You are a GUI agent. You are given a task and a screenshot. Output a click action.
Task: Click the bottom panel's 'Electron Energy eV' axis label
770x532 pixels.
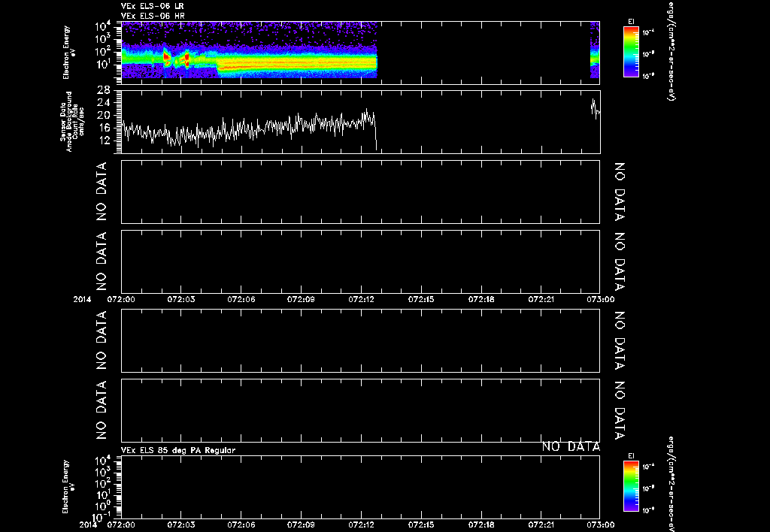click(x=68, y=486)
